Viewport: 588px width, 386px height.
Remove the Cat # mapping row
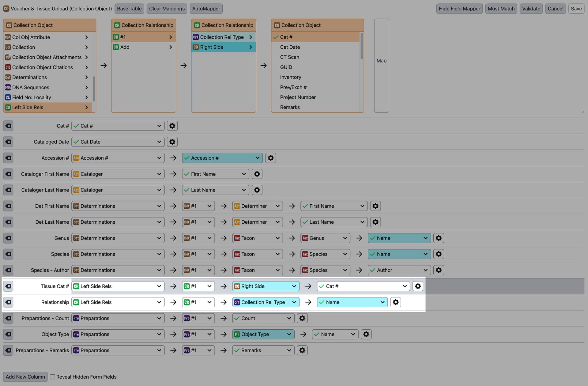tap(9, 126)
